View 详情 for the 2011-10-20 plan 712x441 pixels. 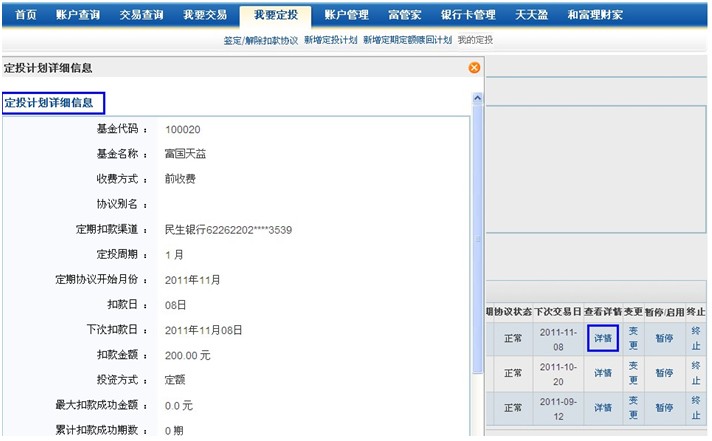[603, 373]
